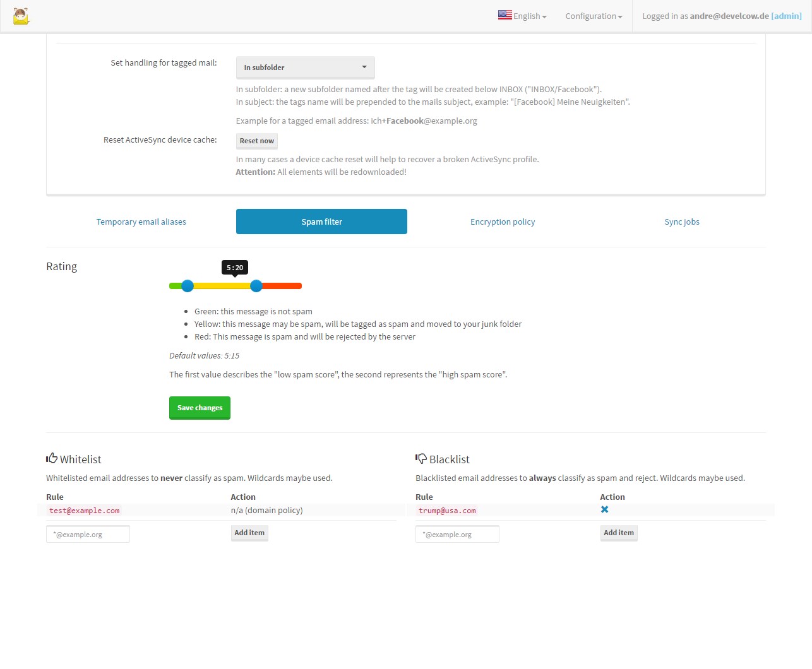812x669 pixels.
Task: Open the 'In subfolder' tagged mail dropdown
Action: pyautogui.click(x=305, y=67)
